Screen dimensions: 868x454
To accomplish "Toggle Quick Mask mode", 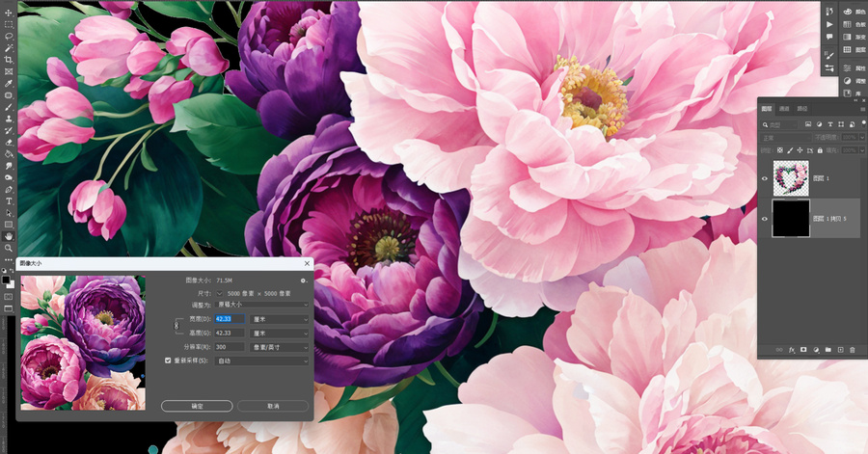I will 9,296.
